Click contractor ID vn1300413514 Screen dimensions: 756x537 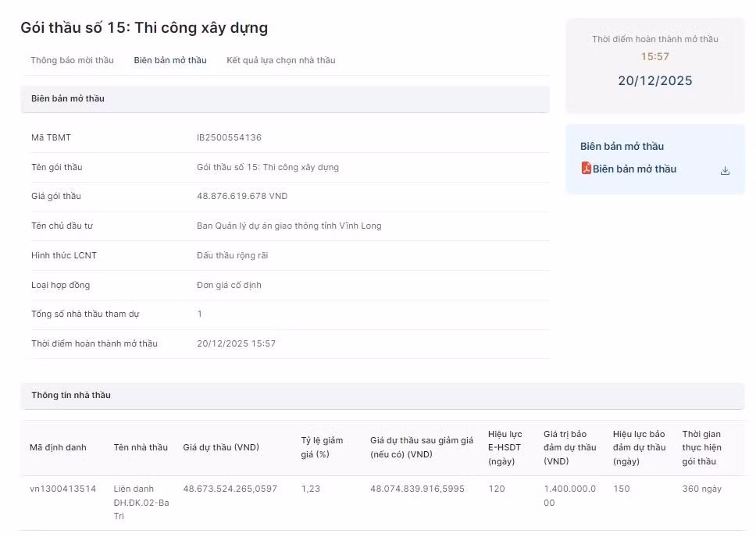(62, 489)
